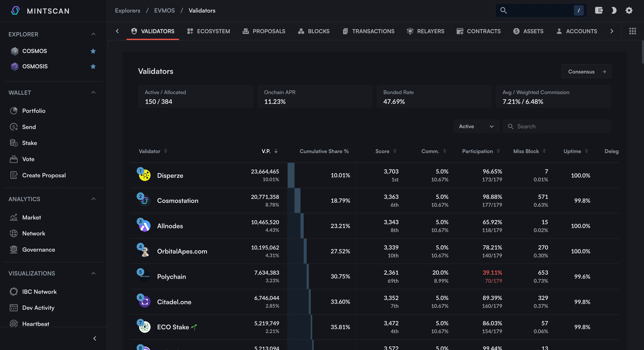This screenshot has width=644, height=350.
Task: Collapse the EXPLORER section
Action: 93,34
